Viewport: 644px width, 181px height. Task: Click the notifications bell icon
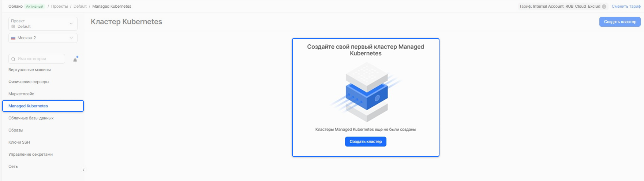click(75, 60)
